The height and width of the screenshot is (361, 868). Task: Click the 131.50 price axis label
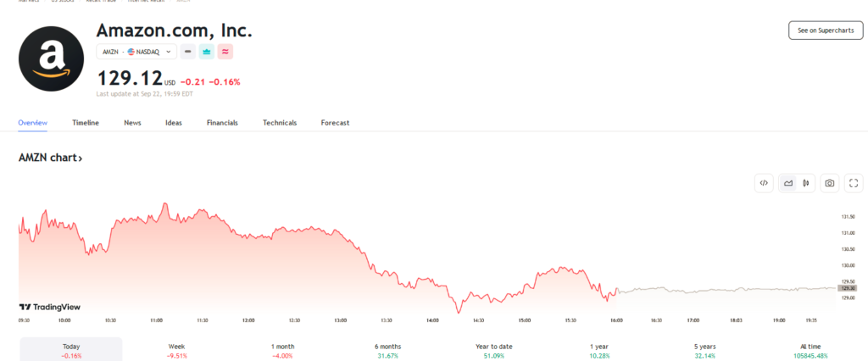tap(848, 216)
